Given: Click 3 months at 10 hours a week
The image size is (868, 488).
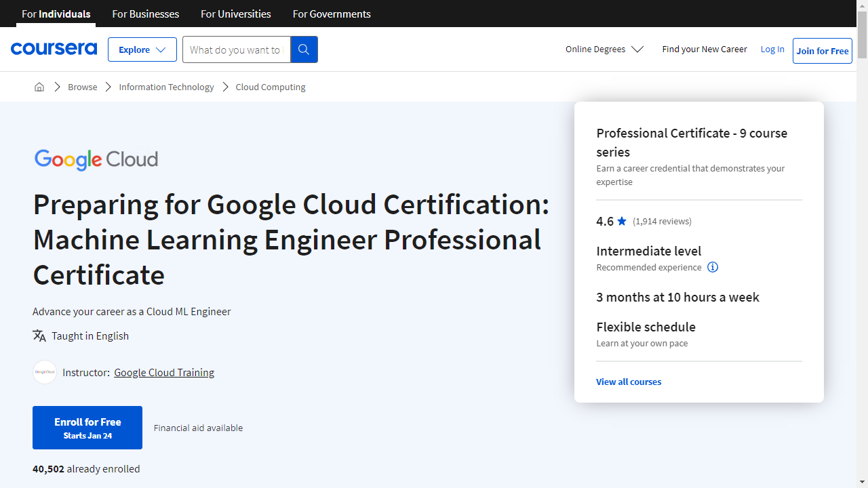Looking at the screenshot, I should tap(677, 297).
